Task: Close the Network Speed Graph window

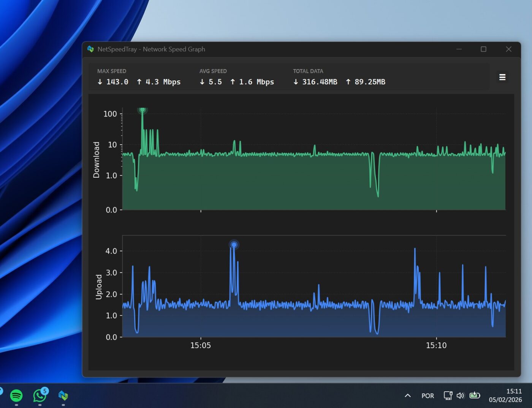Action: (508, 49)
